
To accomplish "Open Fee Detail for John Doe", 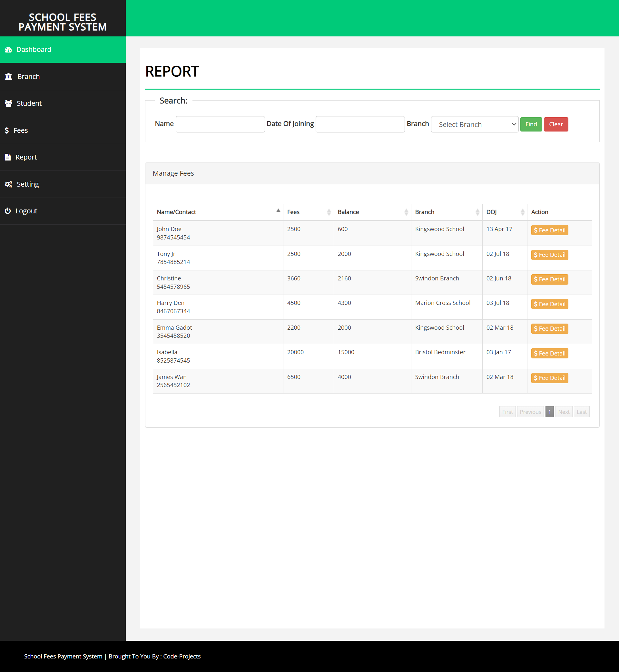I will [x=549, y=230].
